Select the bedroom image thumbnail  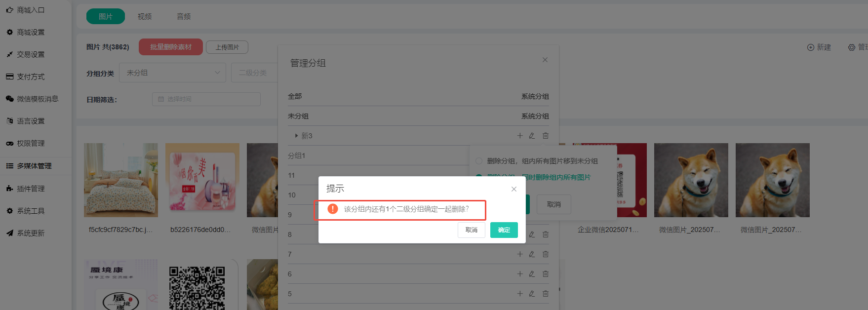[x=121, y=180]
